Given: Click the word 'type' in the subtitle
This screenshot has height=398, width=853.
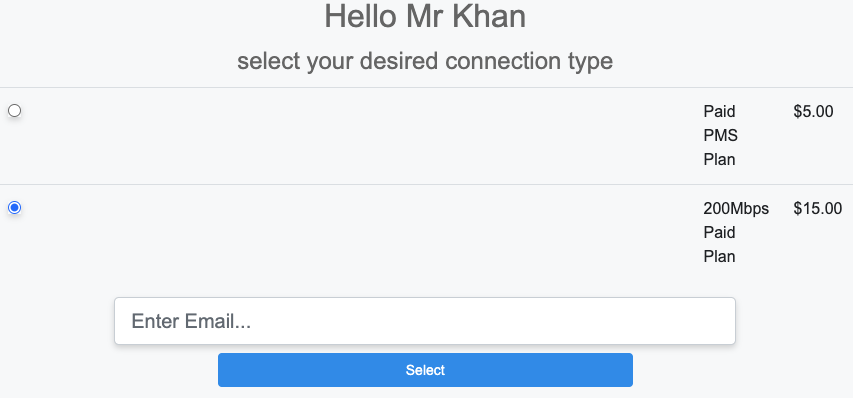Looking at the screenshot, I should [x=591, y=63].
